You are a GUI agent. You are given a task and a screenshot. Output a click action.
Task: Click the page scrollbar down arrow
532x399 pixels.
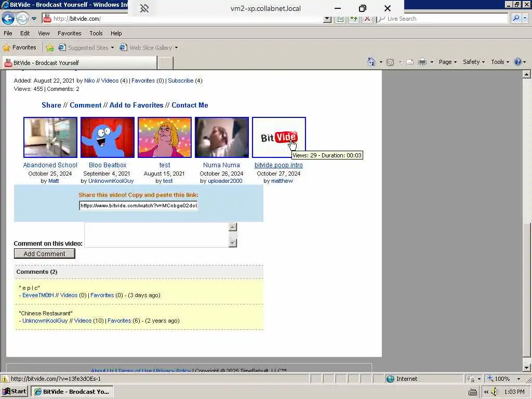pos(527,367)
